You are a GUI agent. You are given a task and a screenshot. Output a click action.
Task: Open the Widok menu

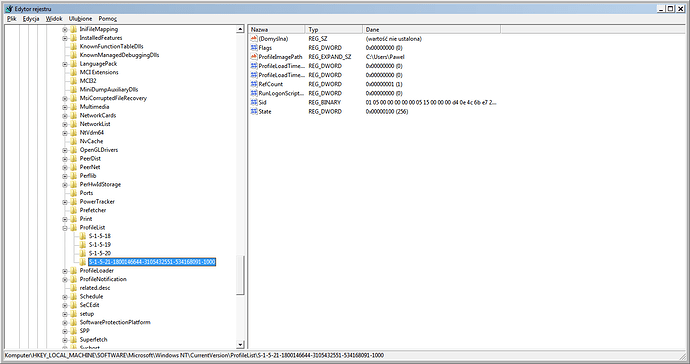(54, 19)
